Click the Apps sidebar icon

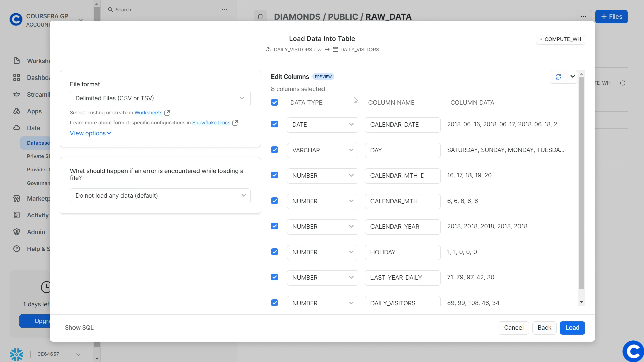(x=17, y=111)
